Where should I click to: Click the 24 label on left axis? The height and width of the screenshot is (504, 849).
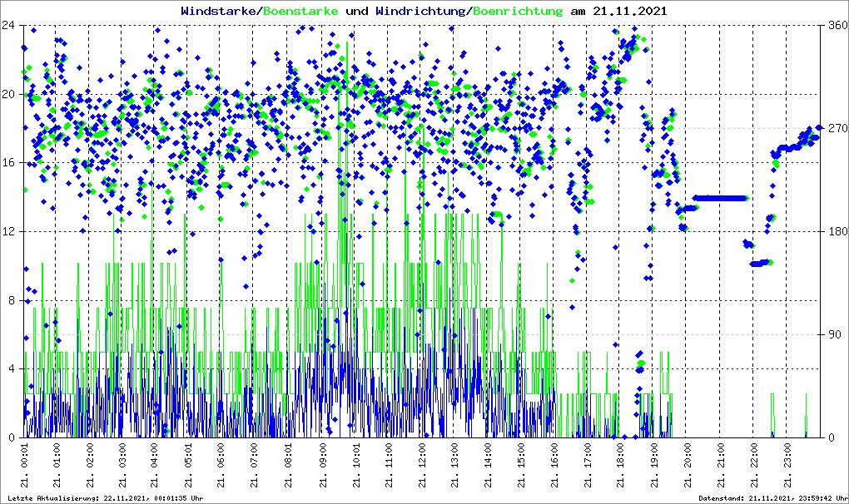[x=12, y=25]
